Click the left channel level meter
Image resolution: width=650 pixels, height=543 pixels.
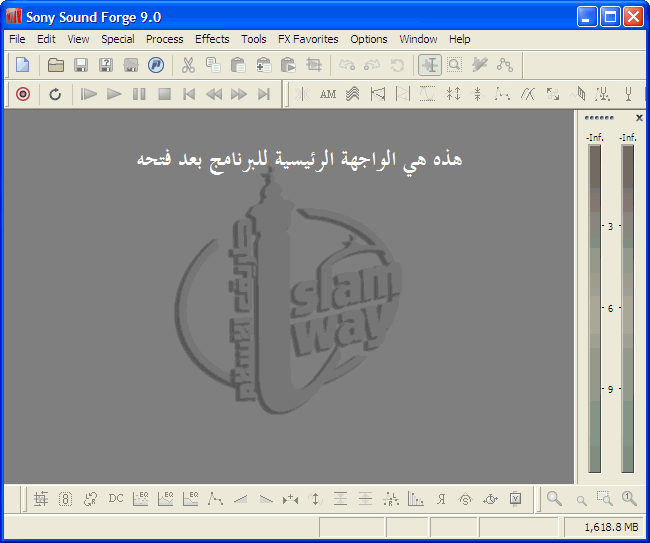pos(594,308)
